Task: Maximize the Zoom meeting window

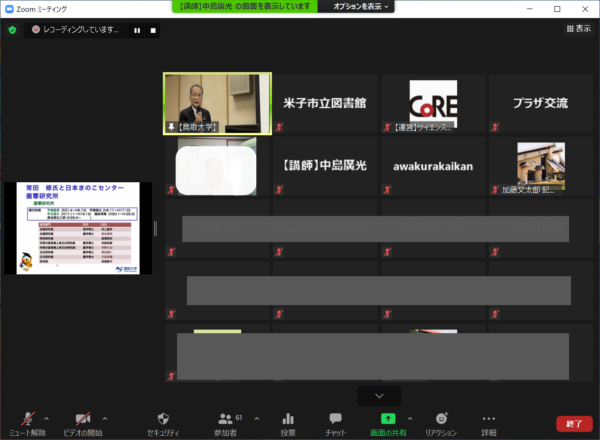Action: 557,9
